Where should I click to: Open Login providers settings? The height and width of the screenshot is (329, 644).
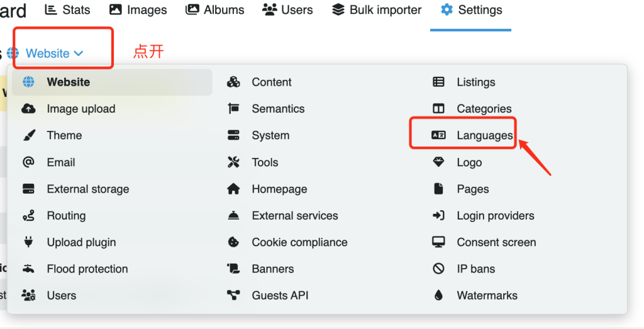coord(495,216)
